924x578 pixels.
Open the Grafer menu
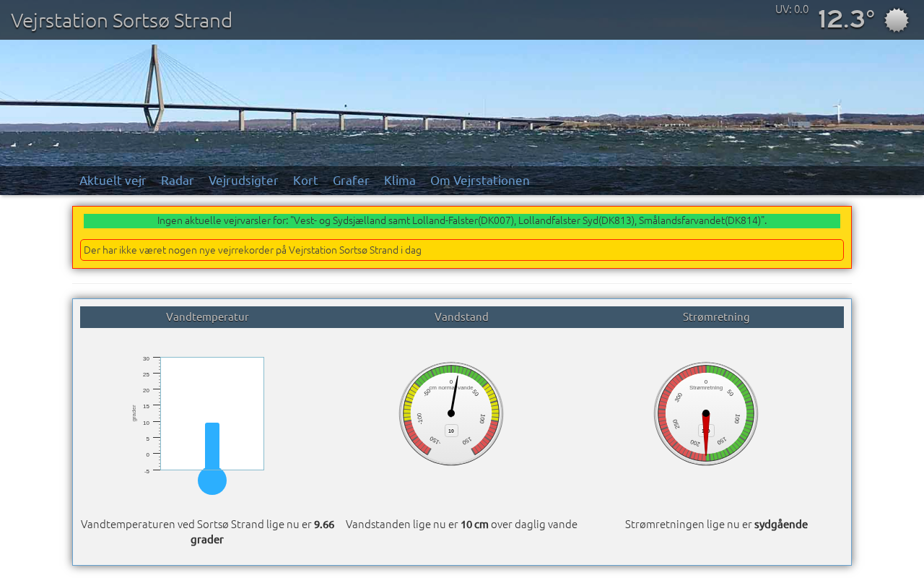351,181
